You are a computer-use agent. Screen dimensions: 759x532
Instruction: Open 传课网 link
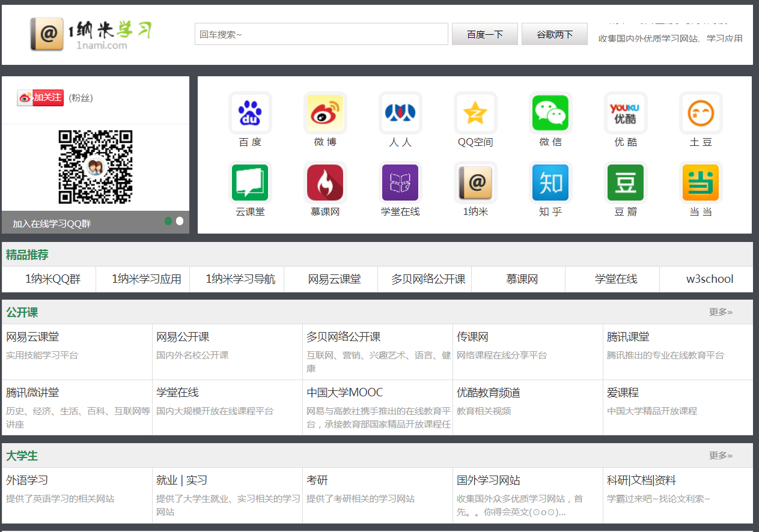[472, 337]
